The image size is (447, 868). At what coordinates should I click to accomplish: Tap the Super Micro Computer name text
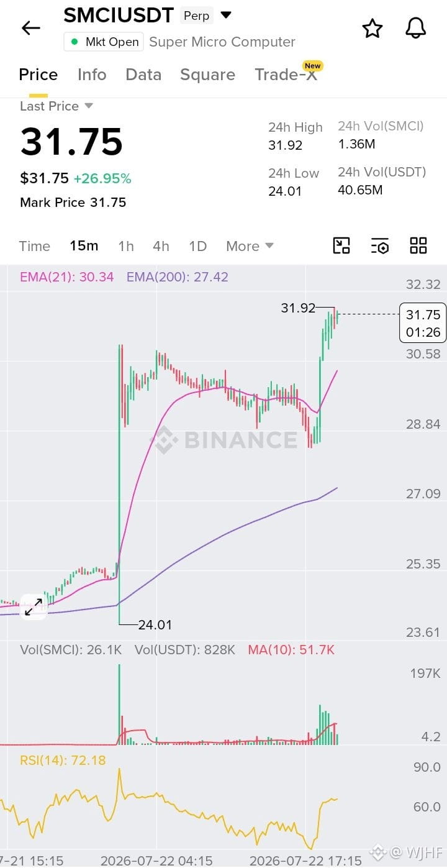point(222,42)
